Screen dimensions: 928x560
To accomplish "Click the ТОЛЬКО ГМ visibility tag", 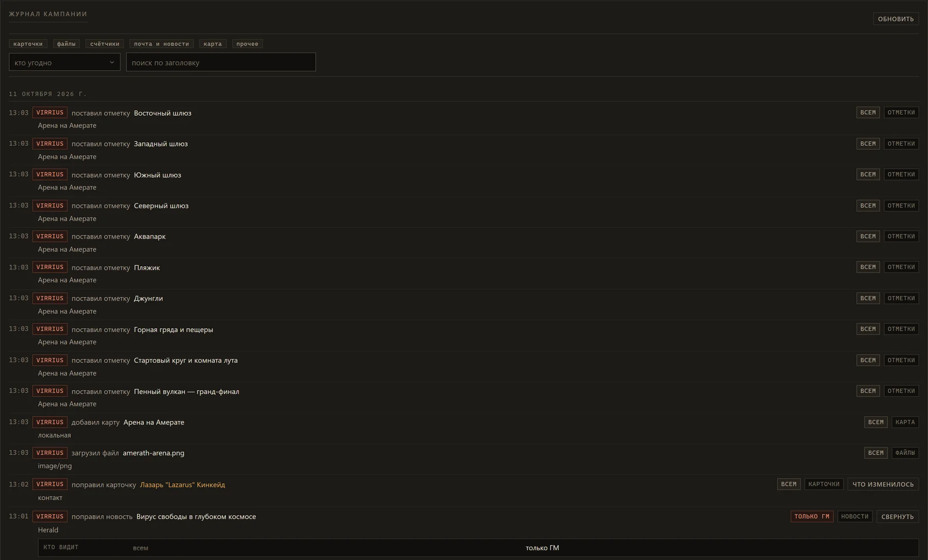I will [811, 516].
